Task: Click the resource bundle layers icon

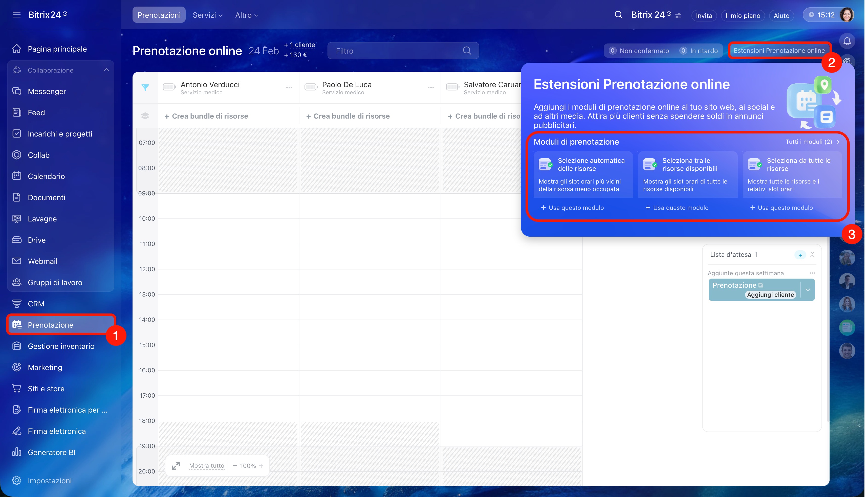Action: (x=145, y=116)
